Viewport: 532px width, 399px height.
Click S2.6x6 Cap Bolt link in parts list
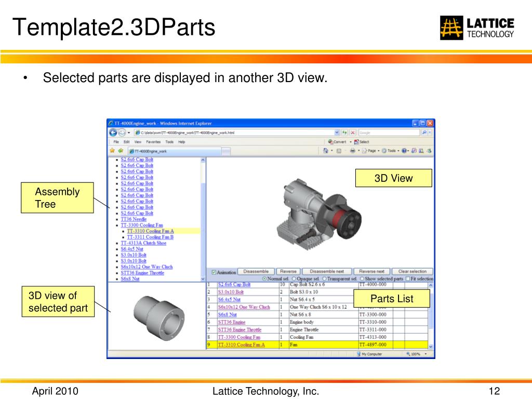point(234,285)
